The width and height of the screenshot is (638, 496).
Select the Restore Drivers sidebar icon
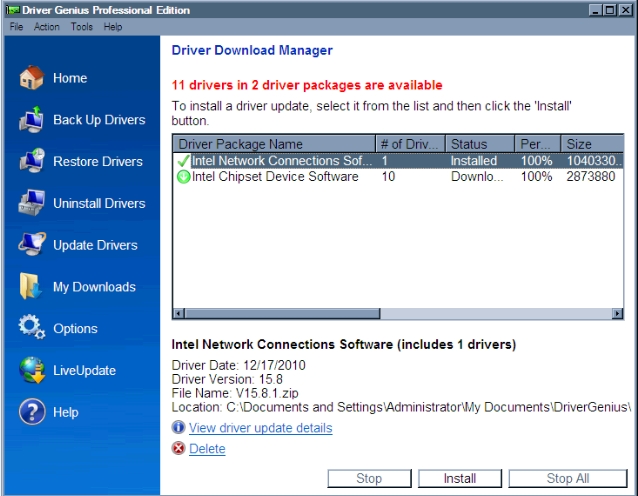32,162
